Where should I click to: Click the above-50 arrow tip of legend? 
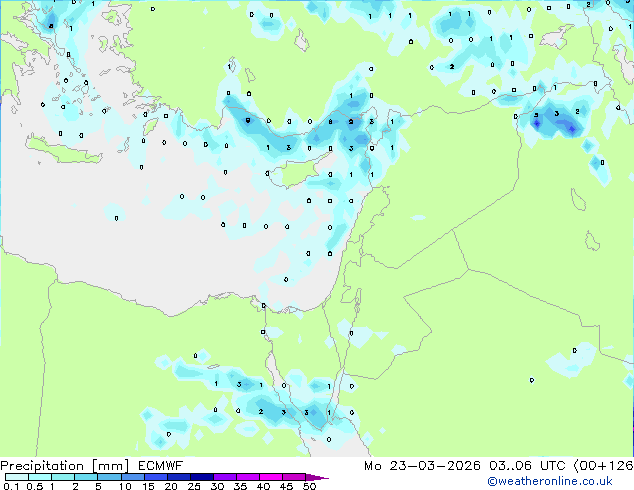pyautogui.click(x=317, y=477)
